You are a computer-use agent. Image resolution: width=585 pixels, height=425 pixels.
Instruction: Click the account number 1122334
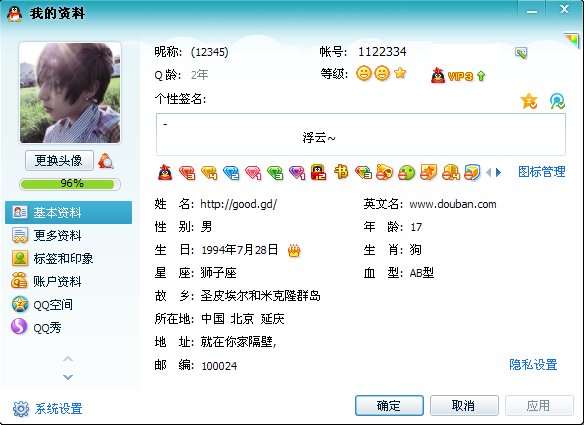382,52
